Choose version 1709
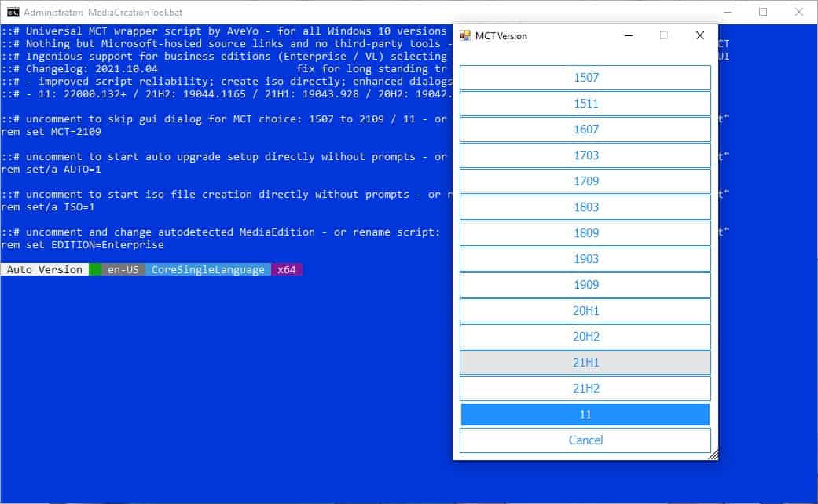 (585, 181)
